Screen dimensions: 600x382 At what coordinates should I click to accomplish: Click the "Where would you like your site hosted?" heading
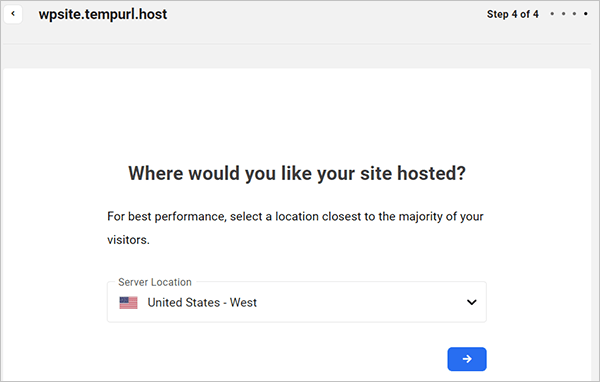click(x=297, y=173)
